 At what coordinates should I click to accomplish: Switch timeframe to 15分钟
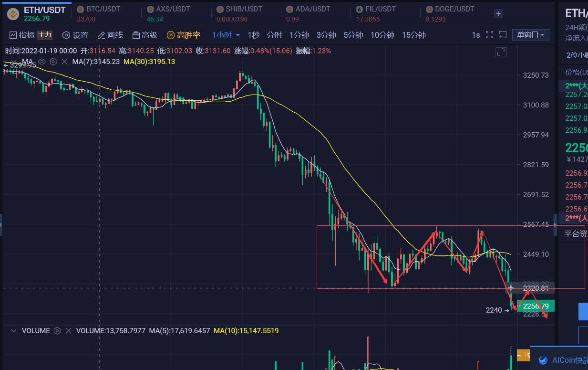click(x=414, y=35)
